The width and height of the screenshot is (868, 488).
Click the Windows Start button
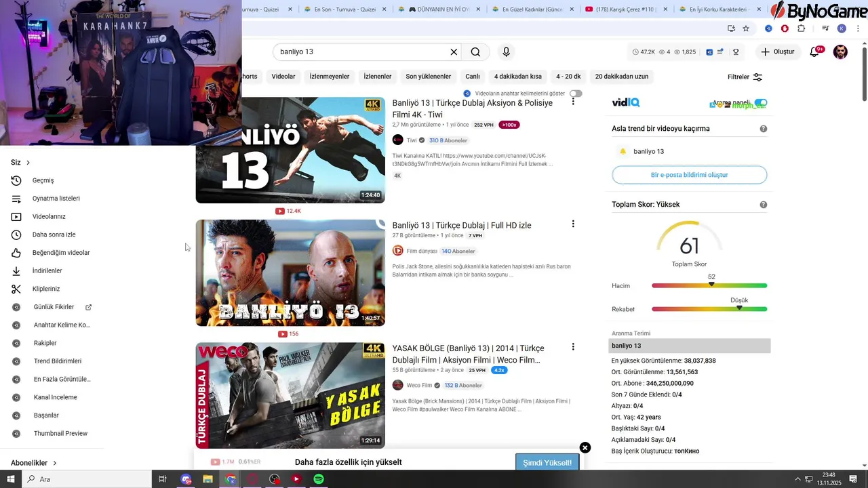[x=11, y=479]
